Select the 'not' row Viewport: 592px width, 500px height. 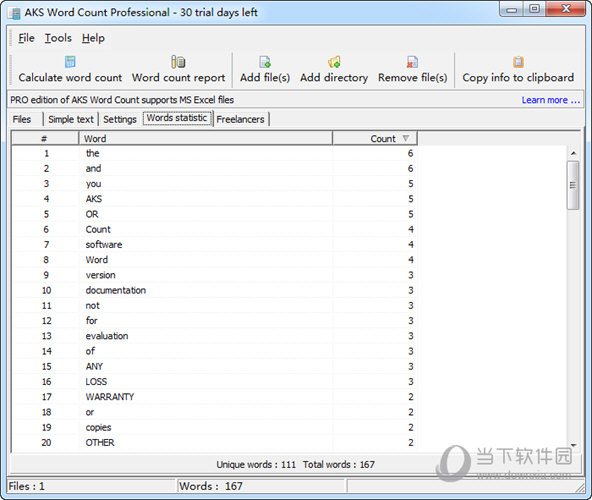pyautogui.click(x=214, y=306)
